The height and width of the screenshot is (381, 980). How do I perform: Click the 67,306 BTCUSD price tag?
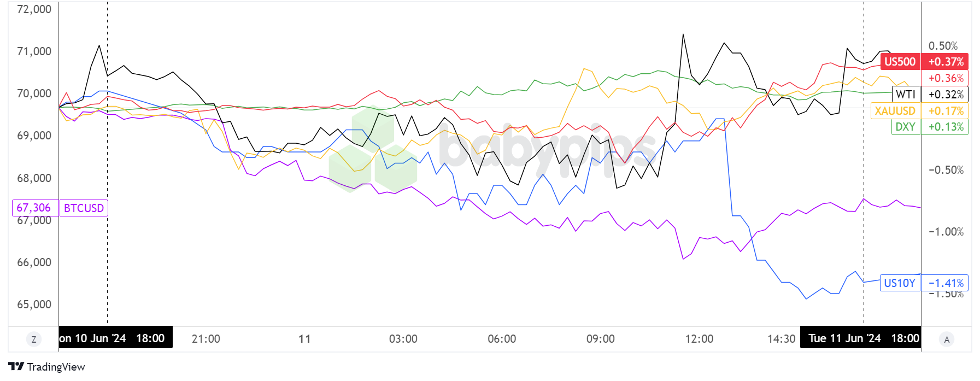pos(34,208)
